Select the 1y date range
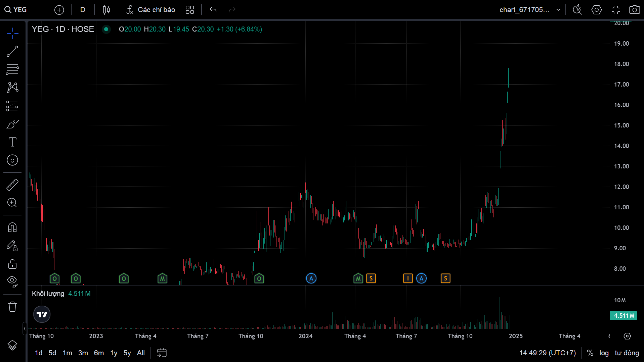The image size is (644, 362). click(114, 353)
